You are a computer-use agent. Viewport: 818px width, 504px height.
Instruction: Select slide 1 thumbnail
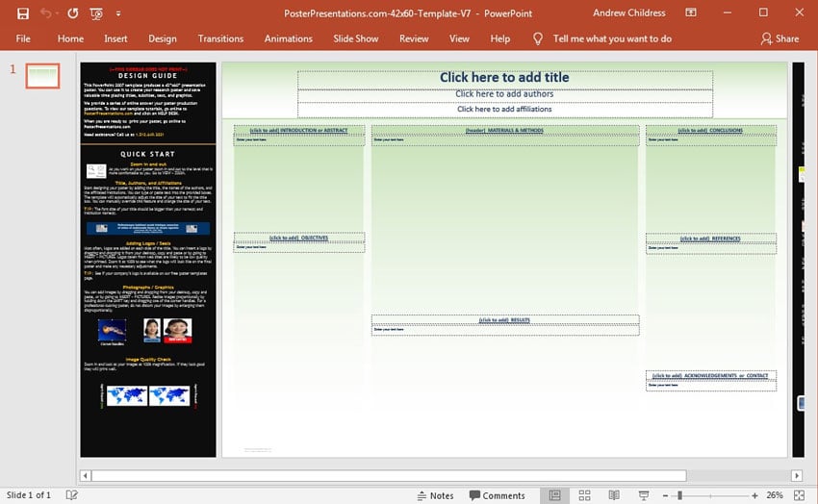tap(42, 77)
